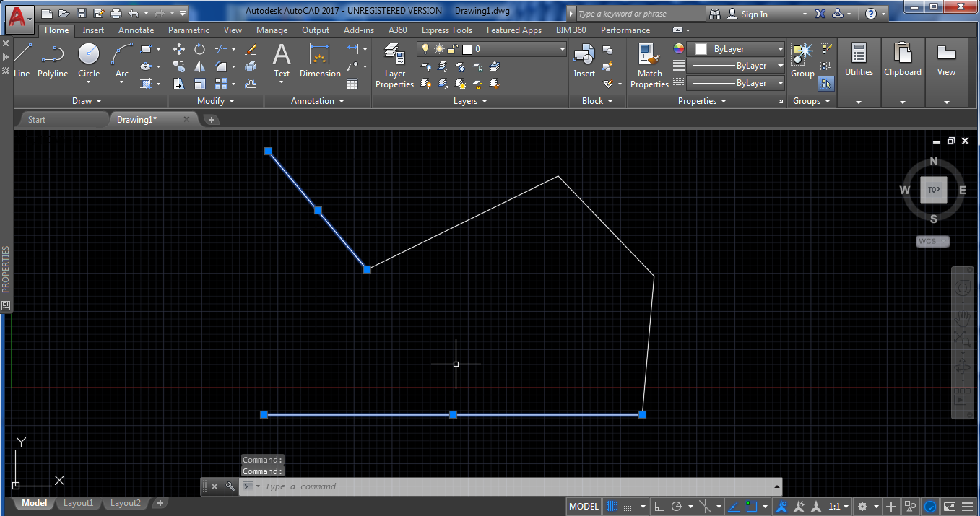The height and width of the screenshot is (516, 980).
Task: Click the Stretch tool
Action: pos(179,84)
